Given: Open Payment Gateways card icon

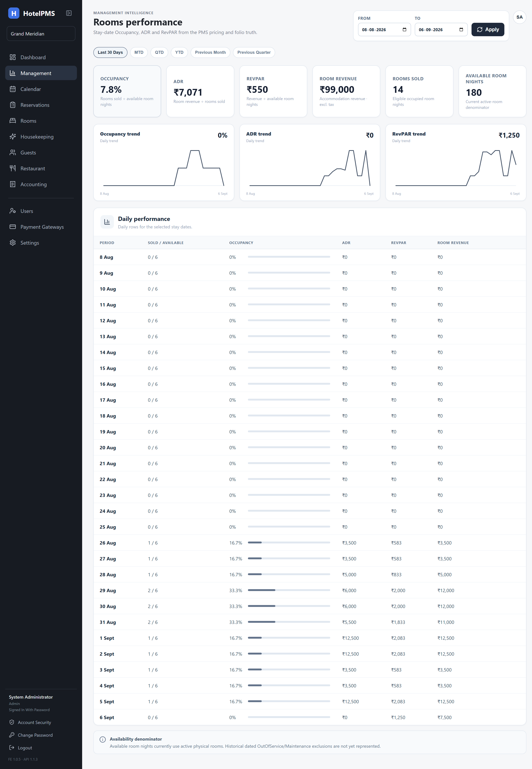Looking at the screenshot, I should [13, 227].
